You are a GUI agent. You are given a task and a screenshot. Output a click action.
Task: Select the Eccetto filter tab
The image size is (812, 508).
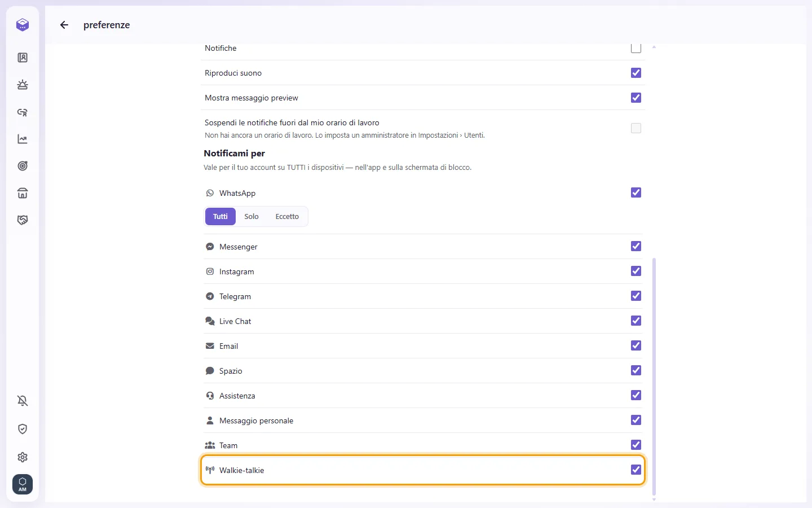coord(287,217)
